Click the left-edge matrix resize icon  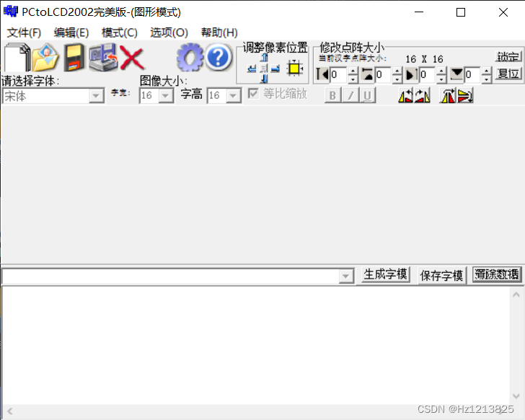pos(322,74)
